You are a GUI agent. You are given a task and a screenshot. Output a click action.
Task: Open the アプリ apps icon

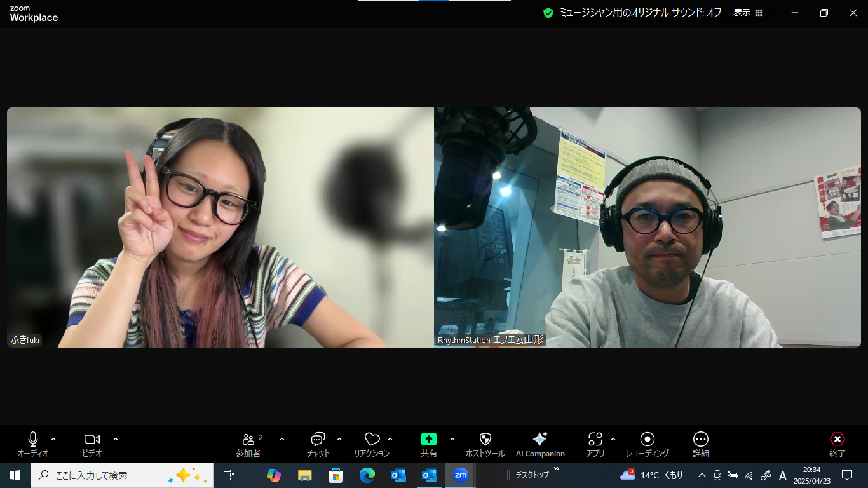point(595,443)
